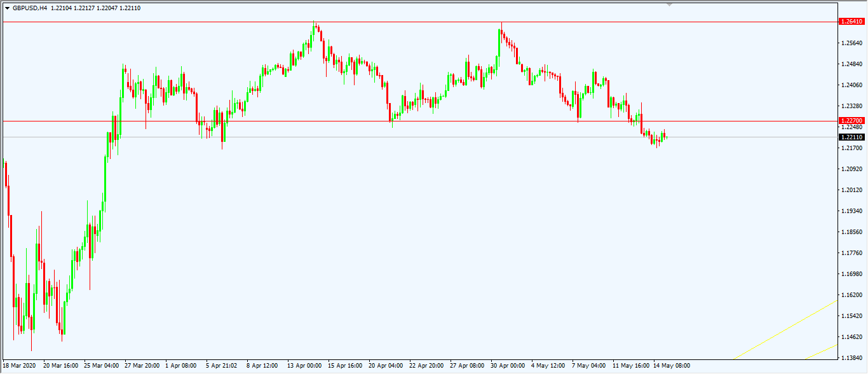The width and height of the screenshot is (868, 374).
Task: Click the 15 Apr 16:00 time label
Action: point(346,366)
